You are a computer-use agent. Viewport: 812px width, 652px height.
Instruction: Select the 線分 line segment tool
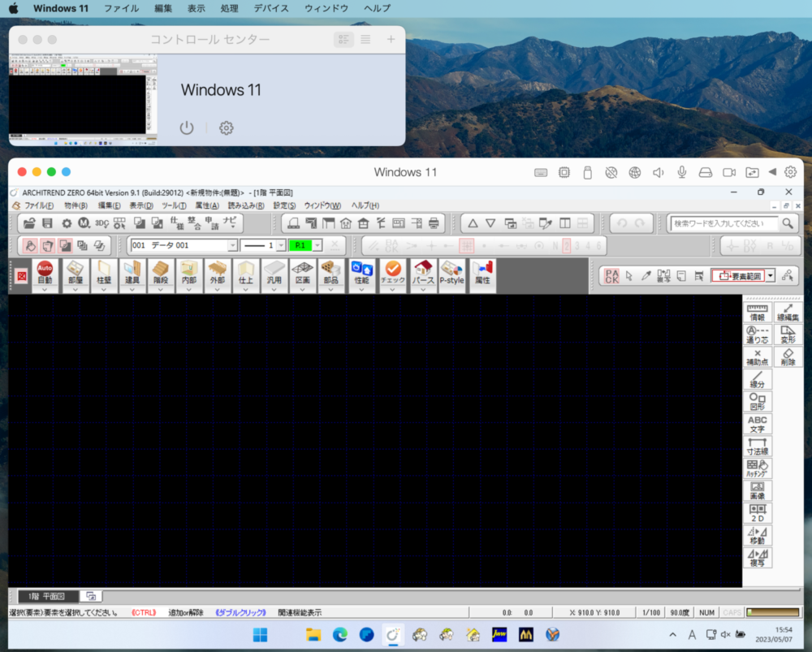[x=757, y=380]
